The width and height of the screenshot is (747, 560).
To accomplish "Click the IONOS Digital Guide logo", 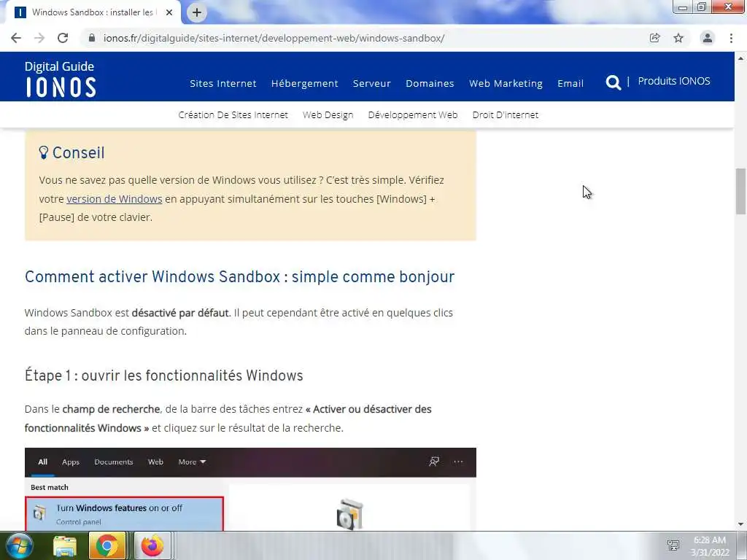I will pyautogui.click(x=61, y=79).
